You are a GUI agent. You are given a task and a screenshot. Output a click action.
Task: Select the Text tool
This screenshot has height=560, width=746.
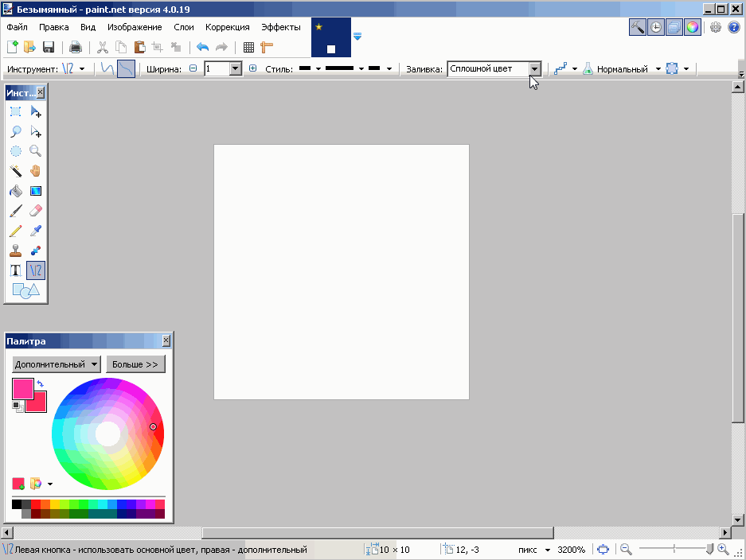click(15, 270)
